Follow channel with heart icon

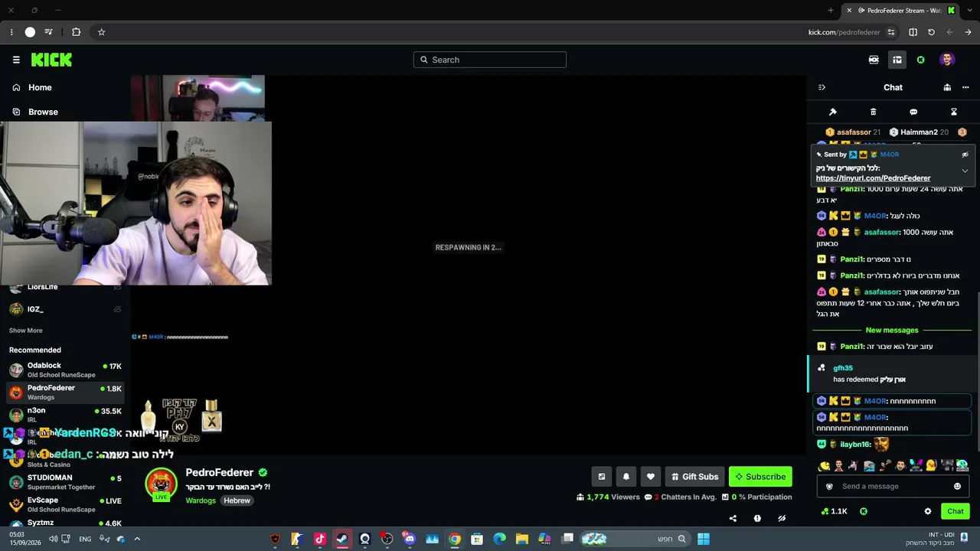click(x=651, y=477)
